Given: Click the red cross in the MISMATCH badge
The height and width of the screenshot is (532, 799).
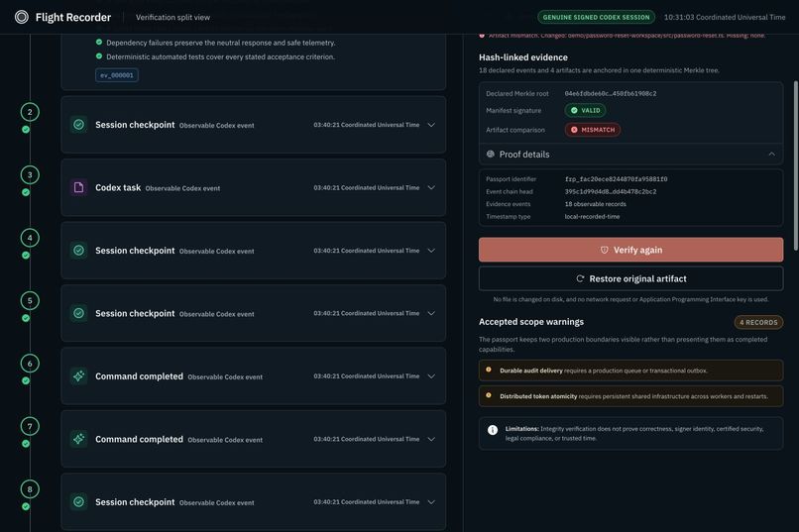Looking at the screenshot, I should click(x=574, y=130).
